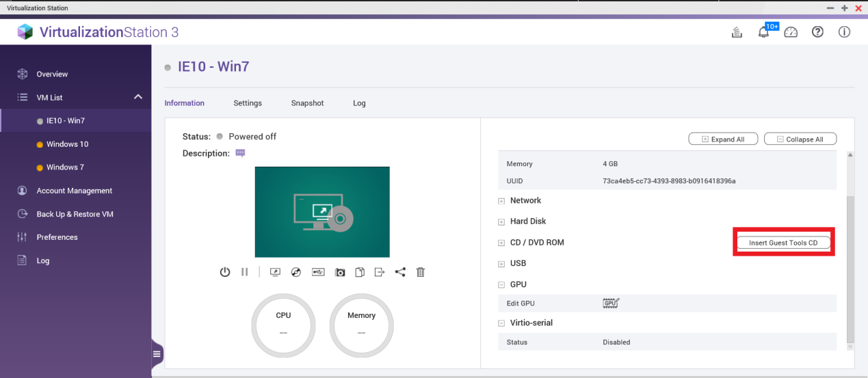The height and width of the screenshot is (378, 868).
Task: Edit the description via speech bubble icon
Action: [x=240, y=153]
